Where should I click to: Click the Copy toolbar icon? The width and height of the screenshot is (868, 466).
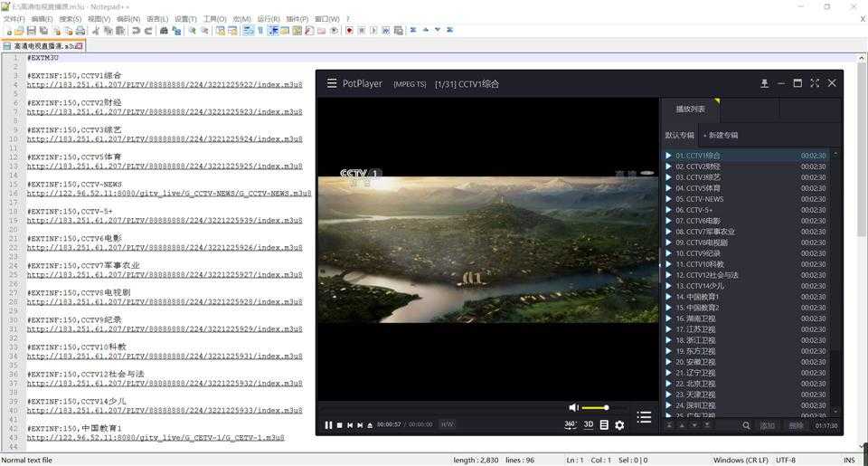click(x=108, y=31)
